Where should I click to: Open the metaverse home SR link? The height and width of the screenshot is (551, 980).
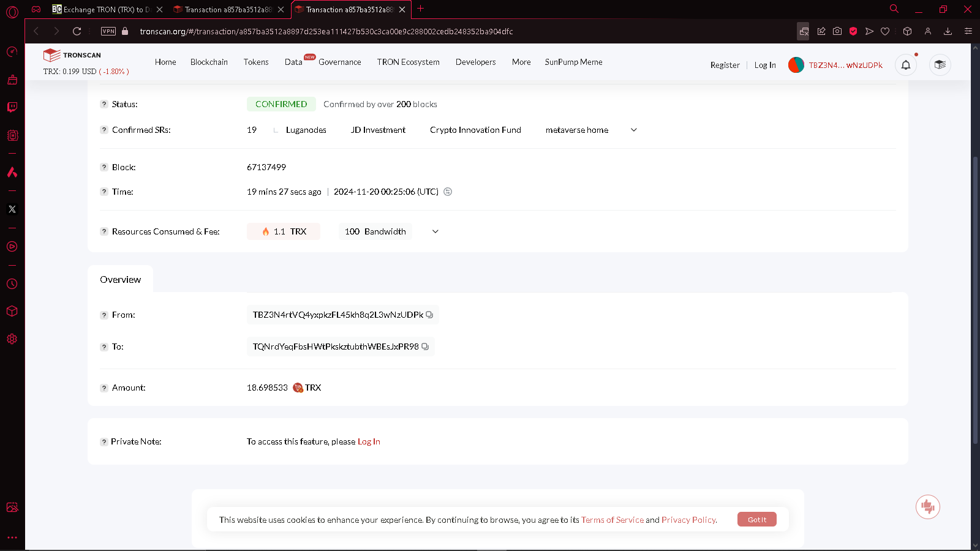point(577,130)
